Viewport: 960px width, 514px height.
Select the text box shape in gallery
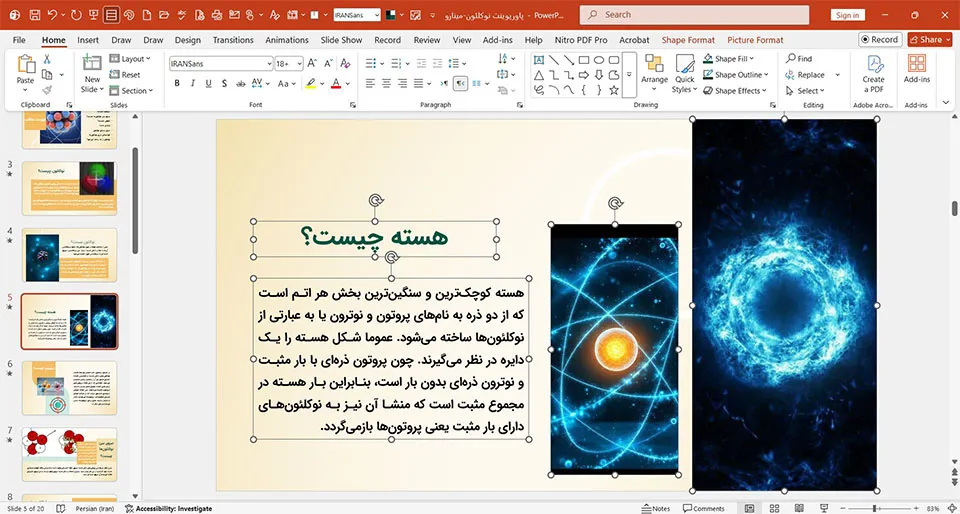click(x=539, y=60)
